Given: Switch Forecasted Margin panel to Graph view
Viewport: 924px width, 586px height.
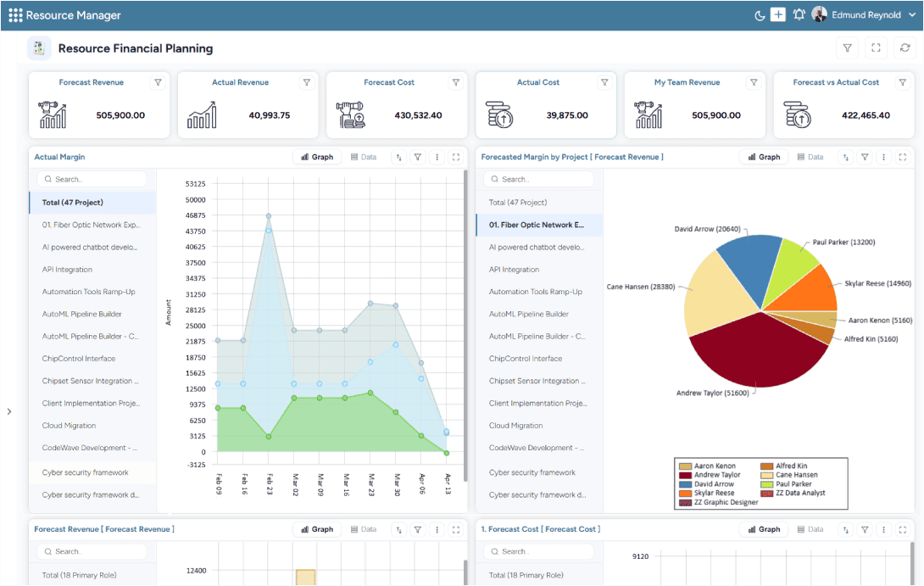Looking at the screenshot, I should 765,157.
